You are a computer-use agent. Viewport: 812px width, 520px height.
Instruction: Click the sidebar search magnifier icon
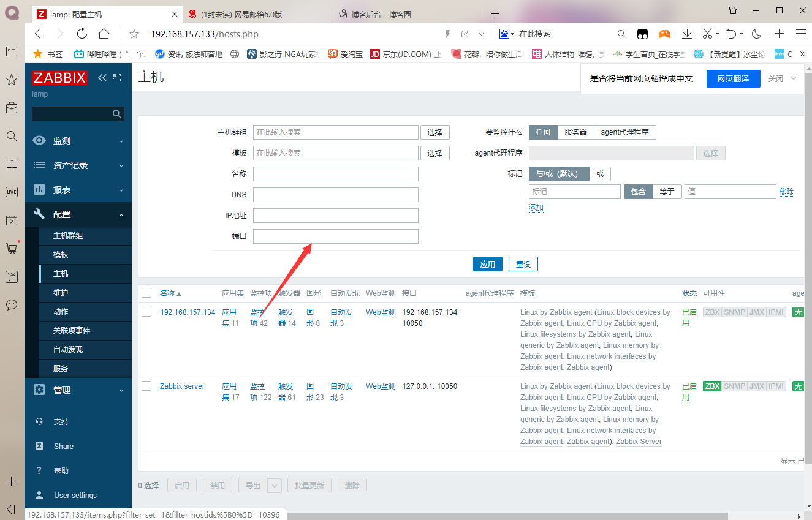117,114
